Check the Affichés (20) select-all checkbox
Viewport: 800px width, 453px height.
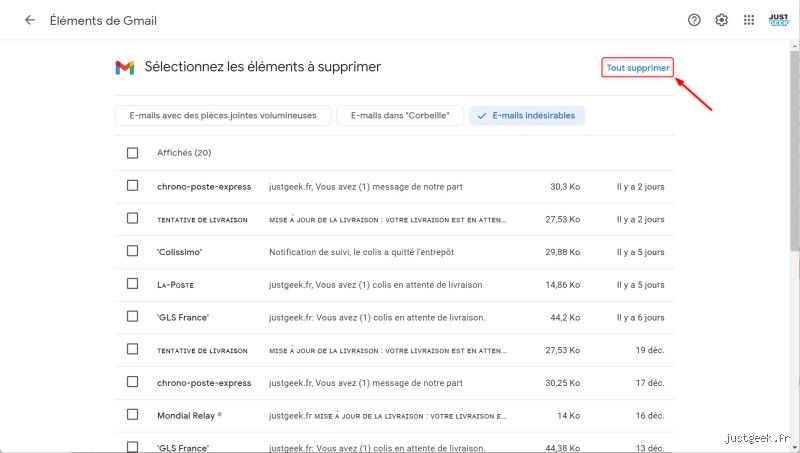[132, 153]
